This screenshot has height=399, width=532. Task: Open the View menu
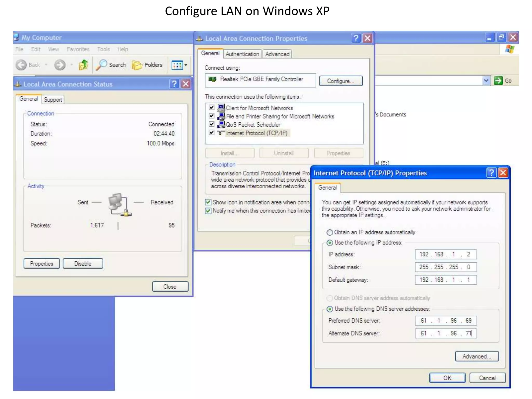pos(54,49)
